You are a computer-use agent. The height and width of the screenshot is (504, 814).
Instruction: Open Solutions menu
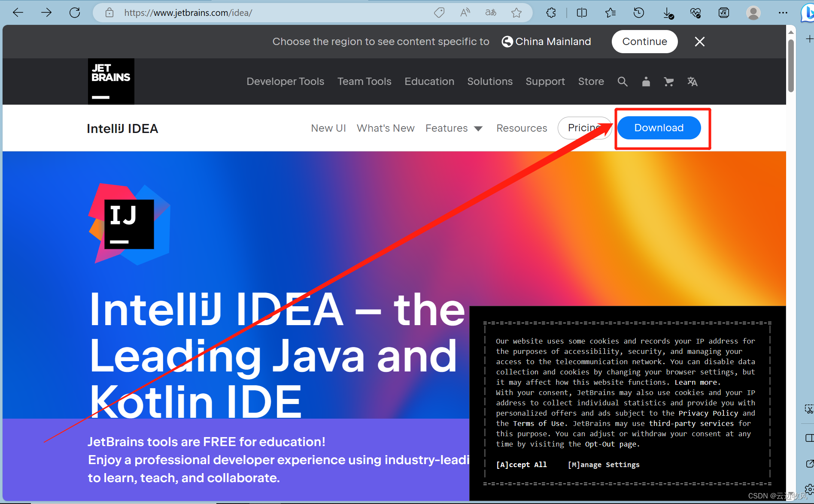[490, 81]
